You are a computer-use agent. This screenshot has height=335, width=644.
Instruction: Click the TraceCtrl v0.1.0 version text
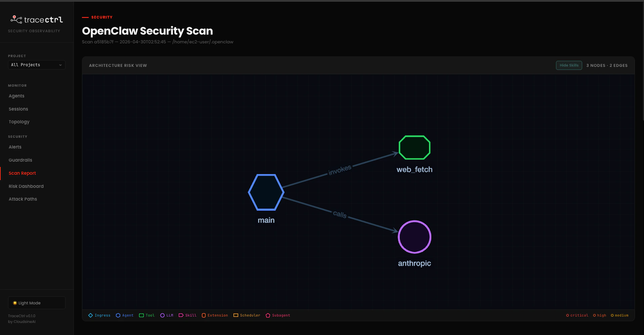click(22, 316)
